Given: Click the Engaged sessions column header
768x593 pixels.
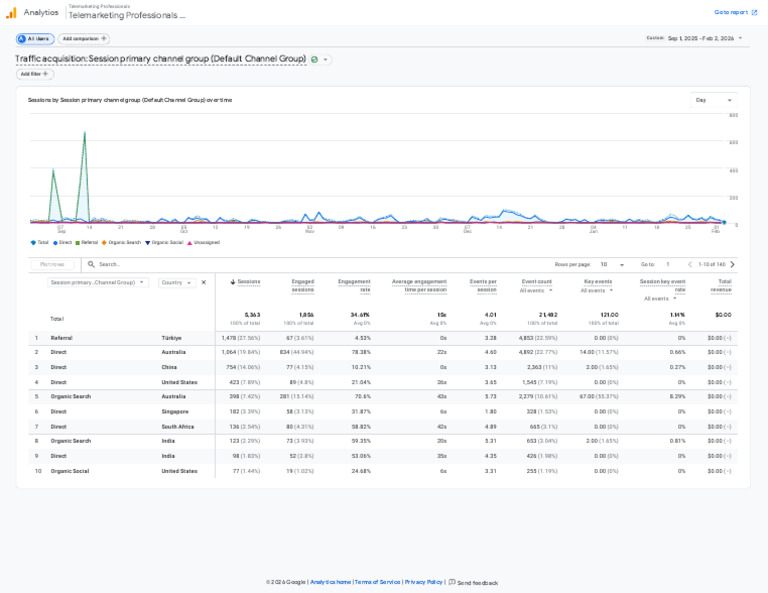Looking at the screenshot, I should pyautogui.click(x=303, y=286).
